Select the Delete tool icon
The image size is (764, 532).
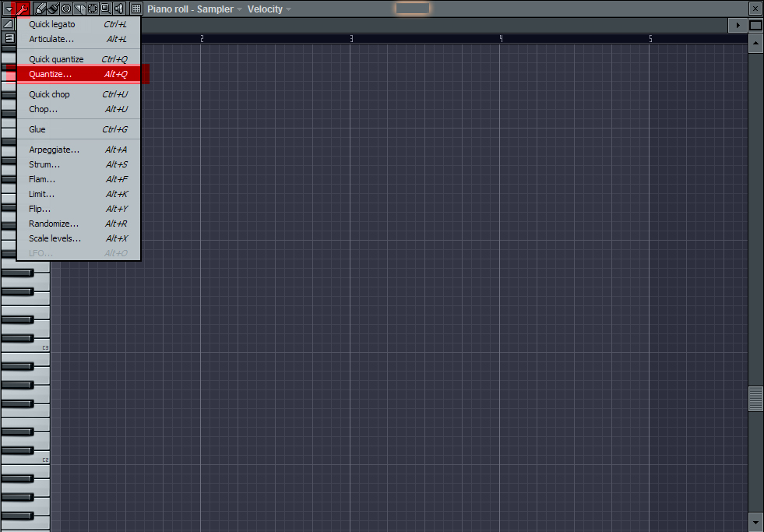pos(66,9)
